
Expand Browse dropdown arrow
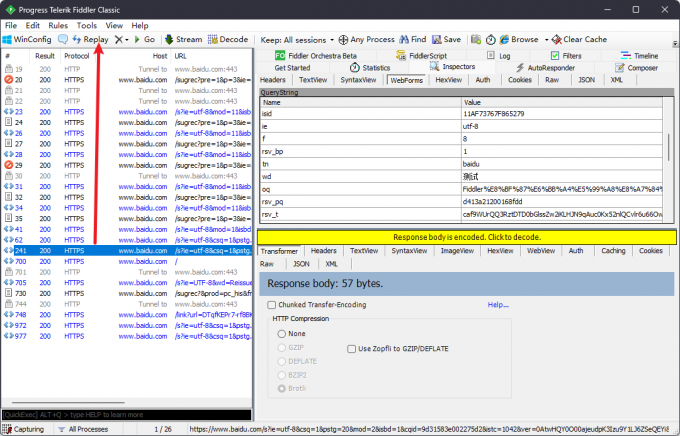coord(546,40)
